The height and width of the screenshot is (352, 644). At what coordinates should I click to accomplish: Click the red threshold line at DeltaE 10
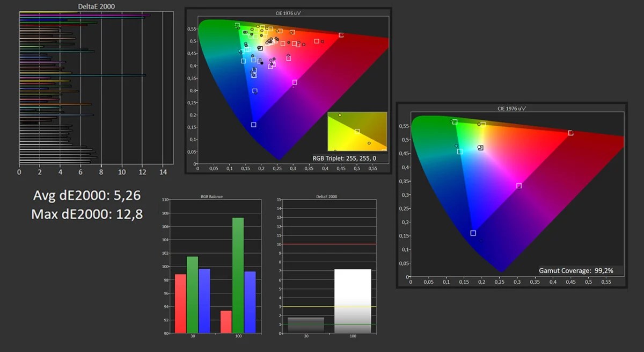pos(329,244)
